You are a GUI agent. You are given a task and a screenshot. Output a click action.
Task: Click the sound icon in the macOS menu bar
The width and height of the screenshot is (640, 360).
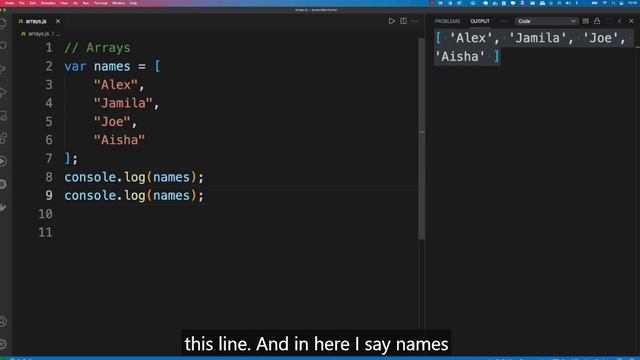[568, 3]
